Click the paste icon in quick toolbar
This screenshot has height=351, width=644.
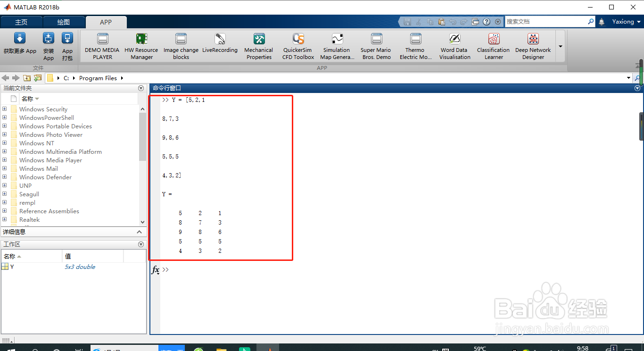tap(441, 22)
